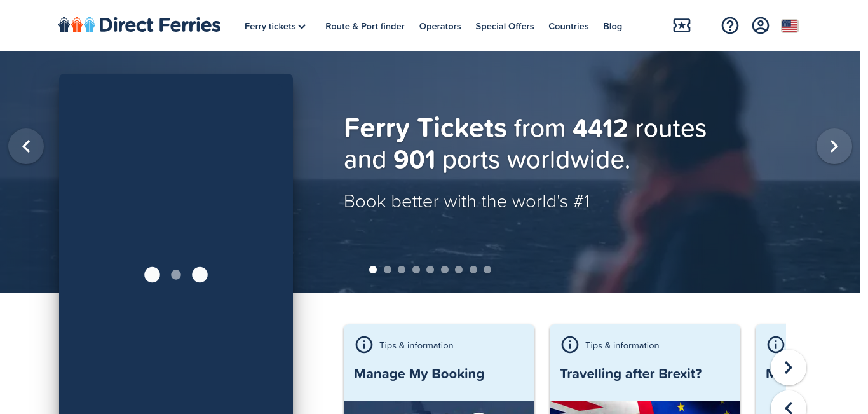The width and height of the screenshot is (868, 414).
Task: Select the second carousel indicator dot
Action: pos(388,270)
